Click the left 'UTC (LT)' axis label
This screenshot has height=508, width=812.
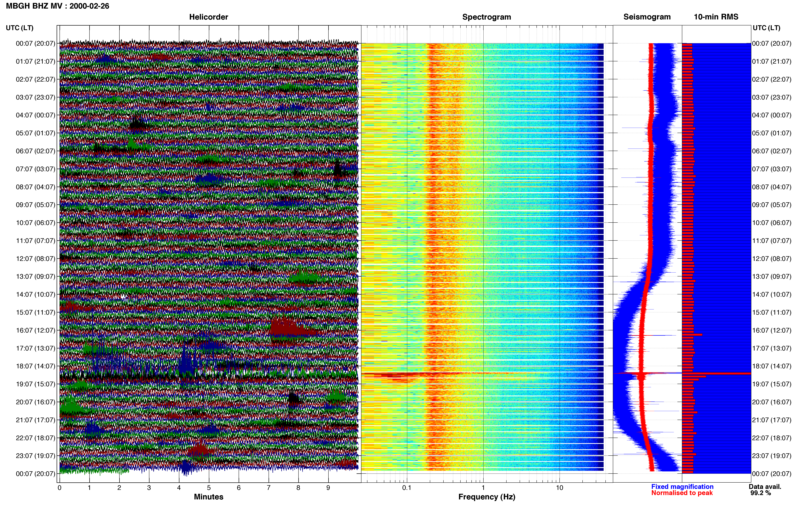pyautogui.click(x=19, y=28)
